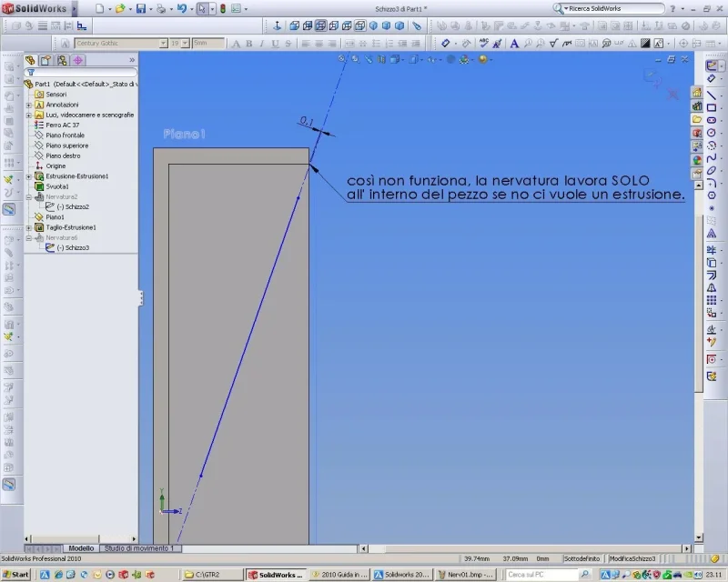Switch to 2010 Guida in taskbar window
The width and height of the screenshot is (728, 582).
click(x=339, y=575)
